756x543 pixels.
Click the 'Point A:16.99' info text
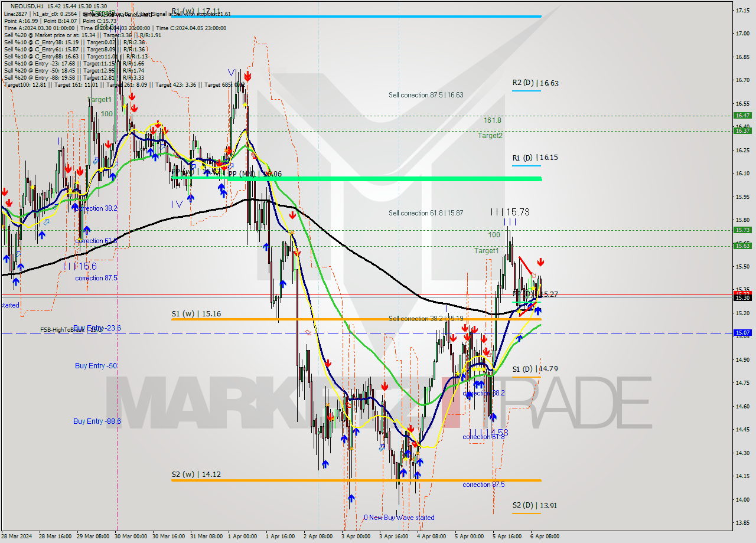pyautogui.click(x=20, y=21)
